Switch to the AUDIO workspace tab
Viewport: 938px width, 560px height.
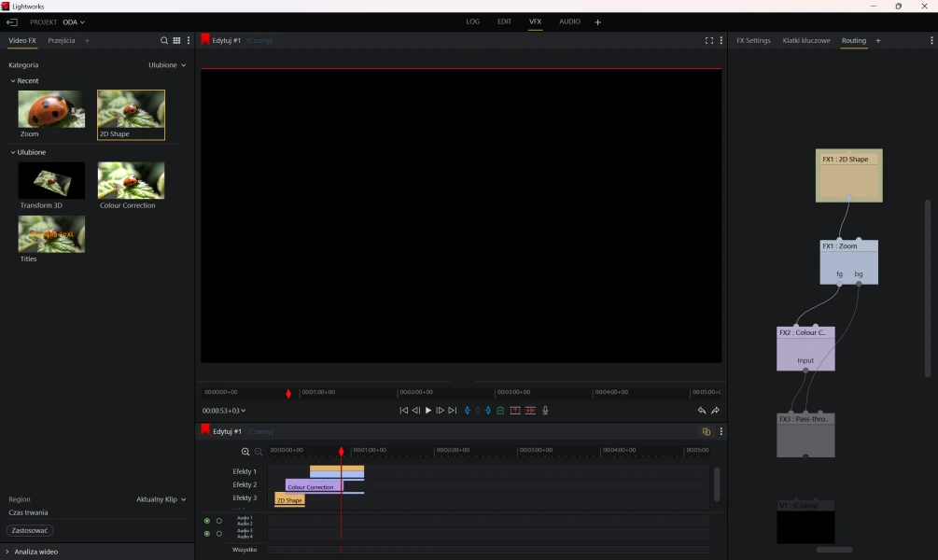(x=569, y=21)
